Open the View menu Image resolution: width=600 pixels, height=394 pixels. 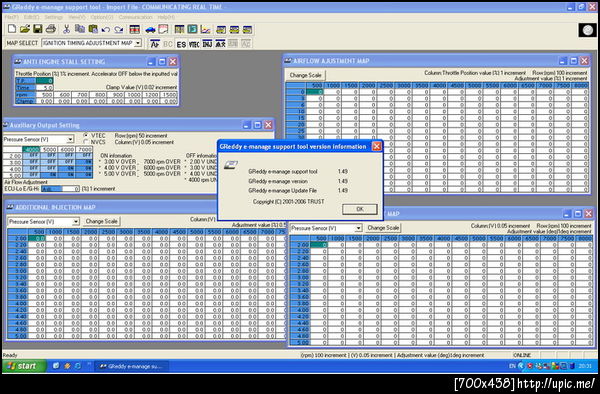click(x=77, y=17)
